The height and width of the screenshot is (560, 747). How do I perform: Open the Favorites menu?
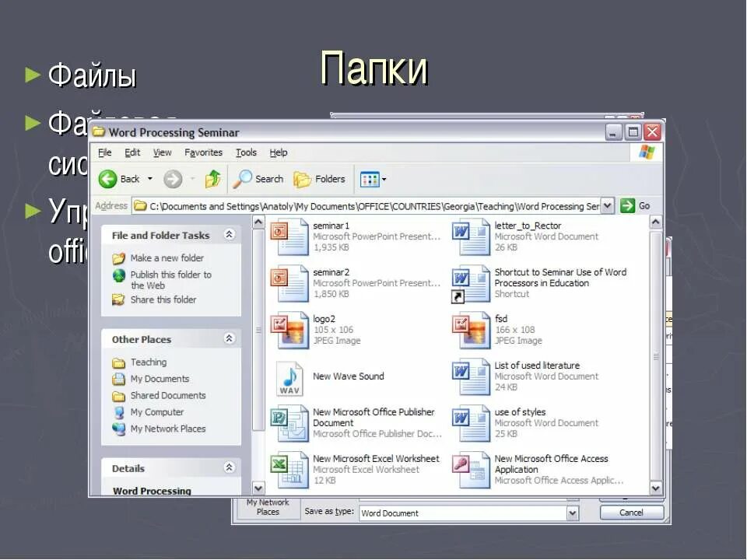coord(203,152)
